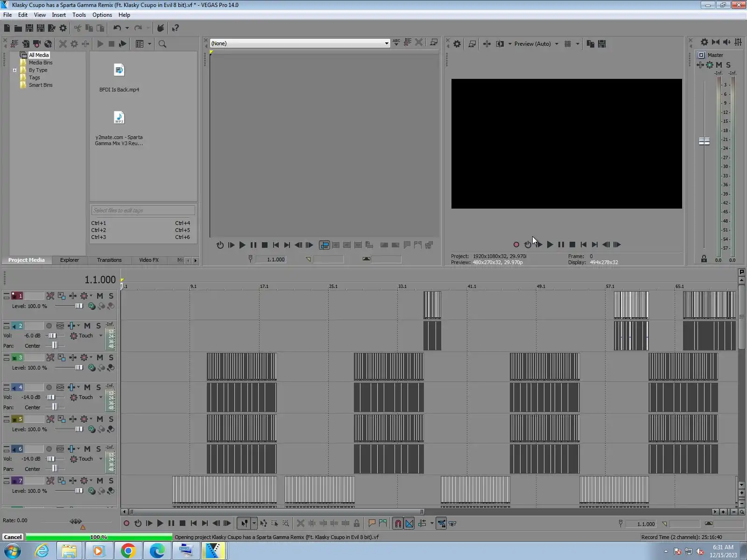Click Split Screen View icon in preview
747x560 pixels.
pyautogui.click(x=500, y=44)
